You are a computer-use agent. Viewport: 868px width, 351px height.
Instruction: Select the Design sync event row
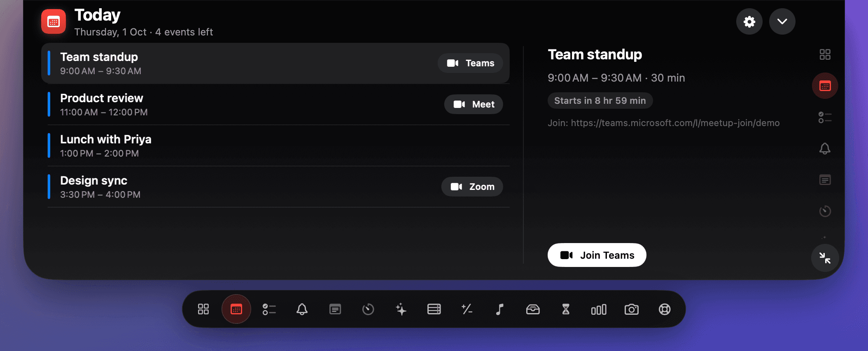pyautogui.click(x=275, y=187)
